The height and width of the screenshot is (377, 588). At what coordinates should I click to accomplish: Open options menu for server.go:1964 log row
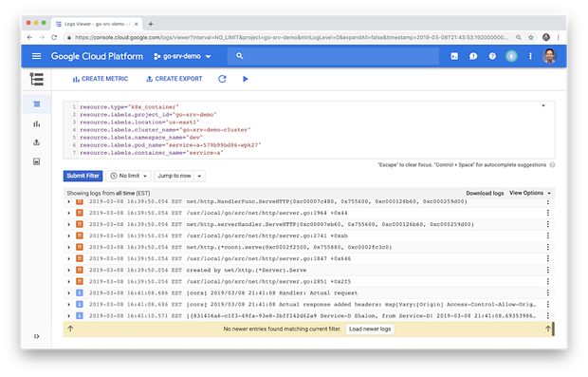(x=548, y=213)
